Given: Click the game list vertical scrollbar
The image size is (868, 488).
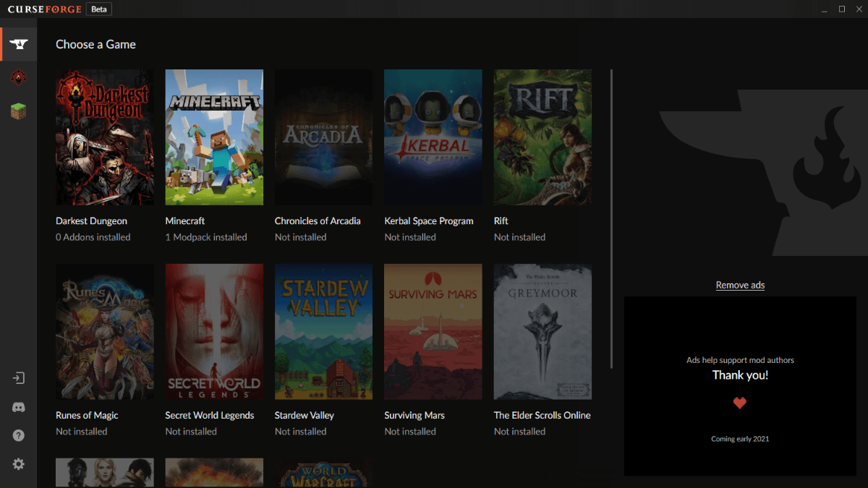Looking at the screenshot, I should coord(612,217).
